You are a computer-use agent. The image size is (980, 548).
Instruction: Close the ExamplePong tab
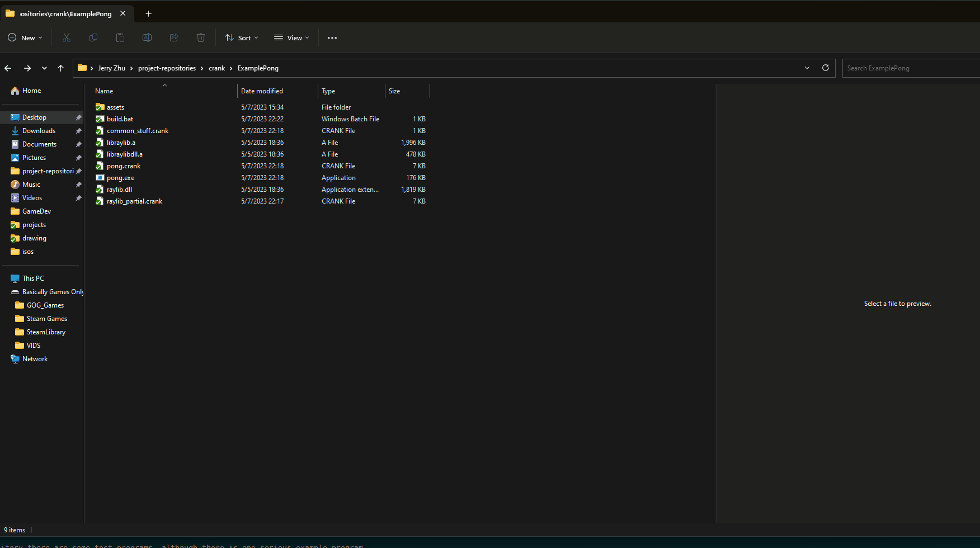(123, 13)
